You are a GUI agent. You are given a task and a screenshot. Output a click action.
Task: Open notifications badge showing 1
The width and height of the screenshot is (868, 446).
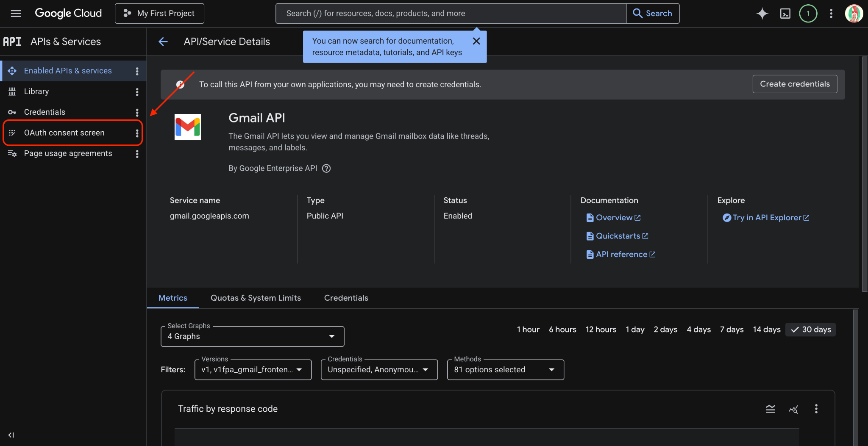pos(808,14)
